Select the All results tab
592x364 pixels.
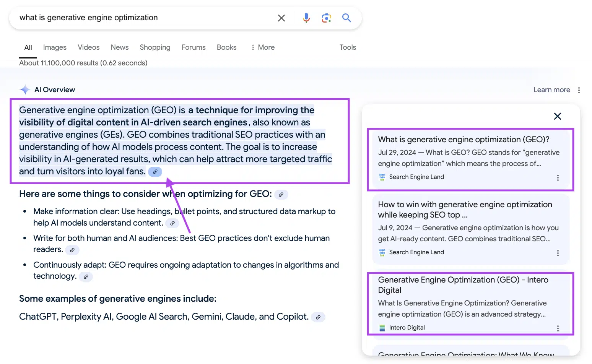coord(28,48)
